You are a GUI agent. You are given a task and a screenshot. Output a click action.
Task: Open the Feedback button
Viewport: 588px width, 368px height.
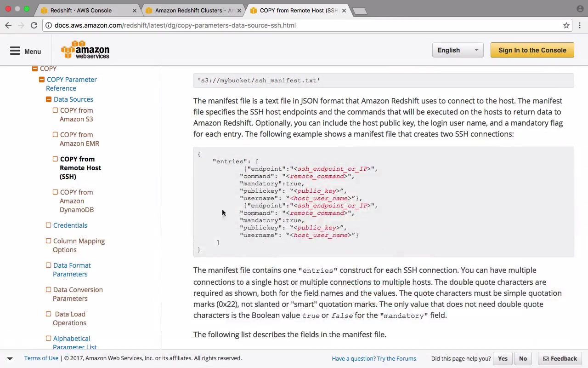560,359
